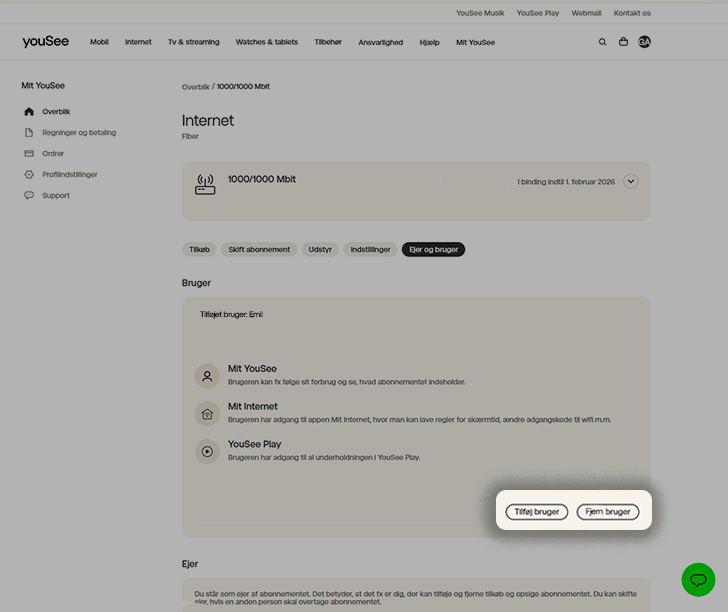Click the Profilindstillinger gear icon
The width and height of the screenshot is (728, 612).
pos(29,175)
